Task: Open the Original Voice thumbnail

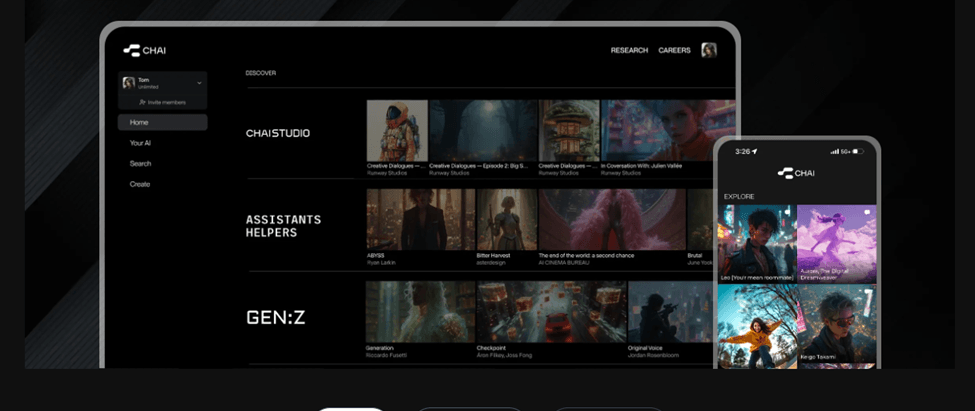Action: [670, 312]
